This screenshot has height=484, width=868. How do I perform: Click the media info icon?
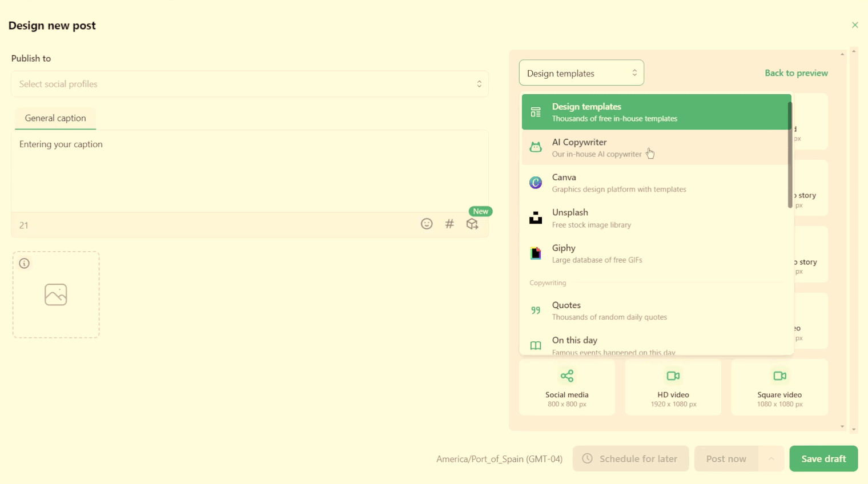pos(25,264)
